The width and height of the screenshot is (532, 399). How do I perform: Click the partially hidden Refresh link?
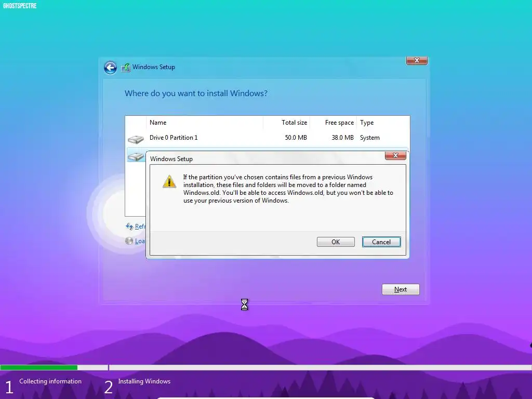[x=140, y=227]
